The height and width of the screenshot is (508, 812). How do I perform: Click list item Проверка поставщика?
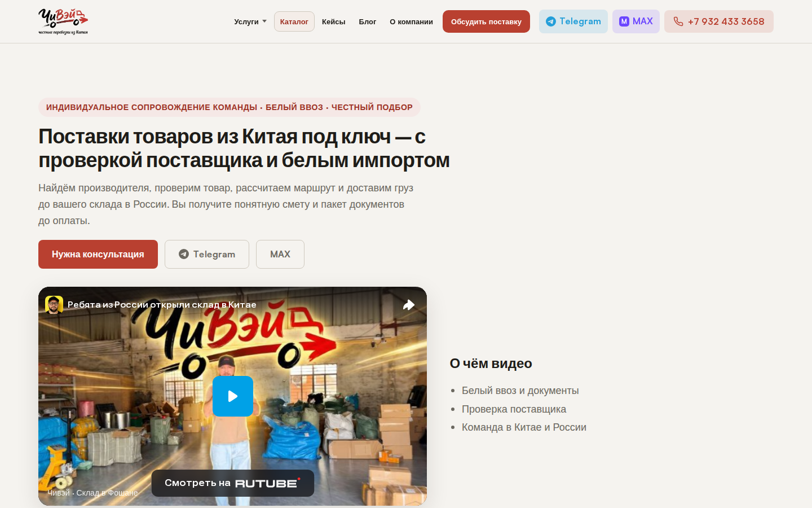point(514,409)
